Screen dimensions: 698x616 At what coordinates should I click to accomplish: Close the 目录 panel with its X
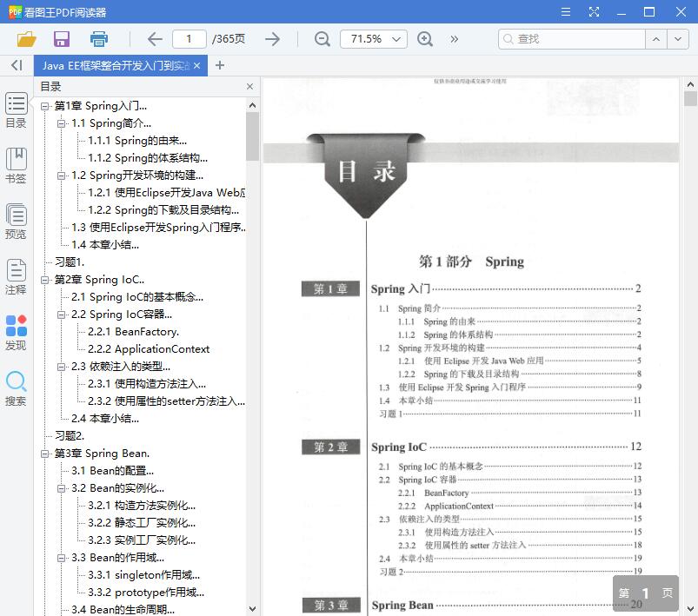coord(249,86)
